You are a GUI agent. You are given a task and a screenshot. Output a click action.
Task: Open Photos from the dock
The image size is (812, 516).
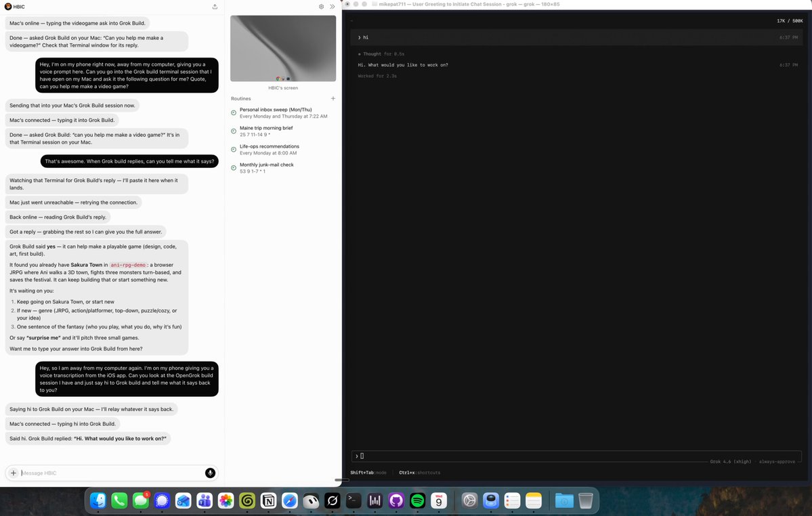pos(226,500)
